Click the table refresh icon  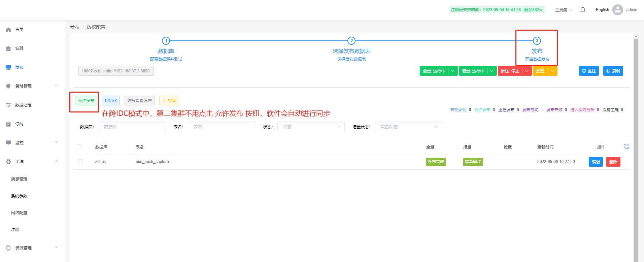[x=626, y=146]
